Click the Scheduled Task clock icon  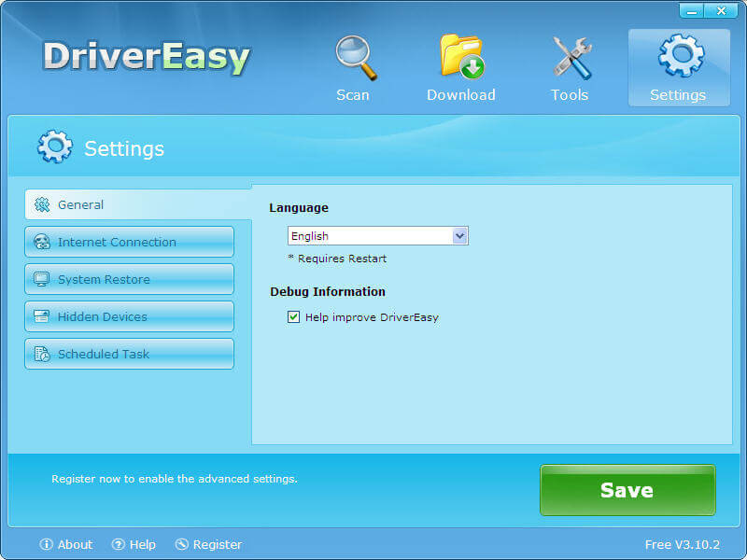click(42, 354)
